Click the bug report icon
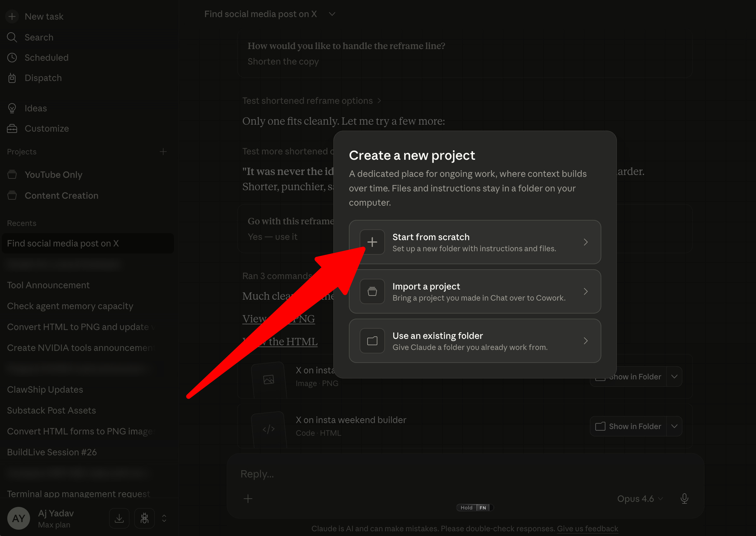The width and height of the screenshot is (756, 536). (145, 518)
